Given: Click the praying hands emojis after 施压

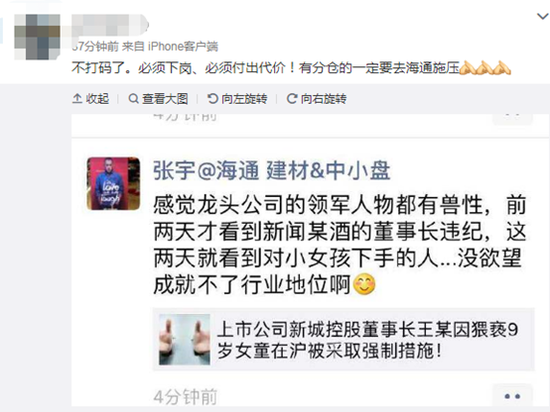Looking at the screenshot, I should 485,68.
